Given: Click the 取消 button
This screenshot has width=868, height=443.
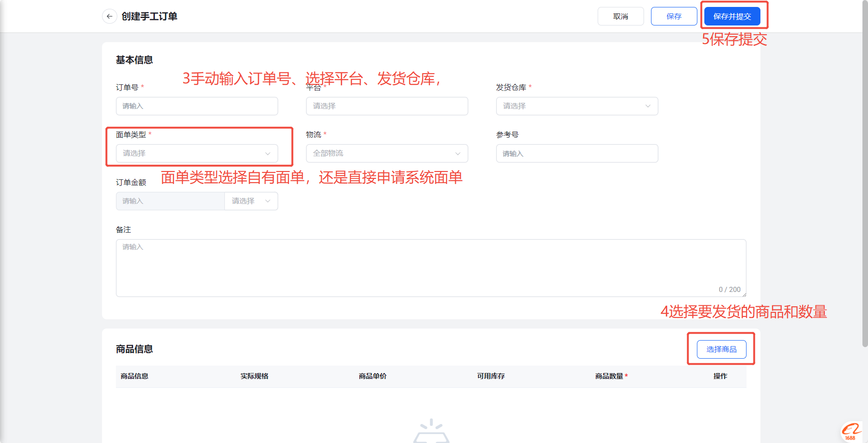Looking at the screenshot, I should click(620, 16).
